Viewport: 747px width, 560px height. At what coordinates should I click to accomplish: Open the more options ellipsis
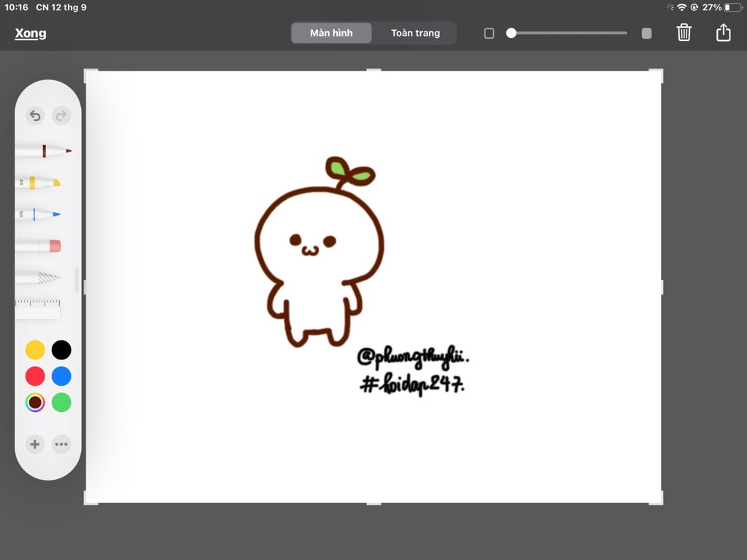pyautogui.click(x=61, y=444)
